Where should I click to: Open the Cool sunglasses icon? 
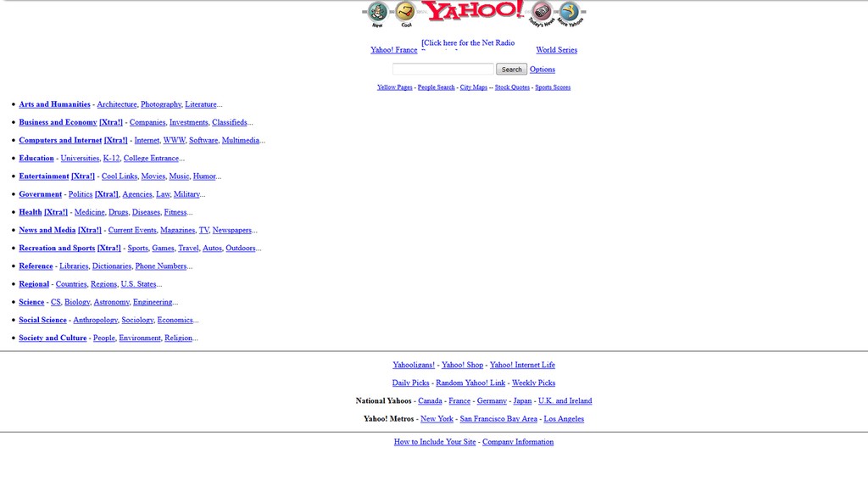(406, 12)
